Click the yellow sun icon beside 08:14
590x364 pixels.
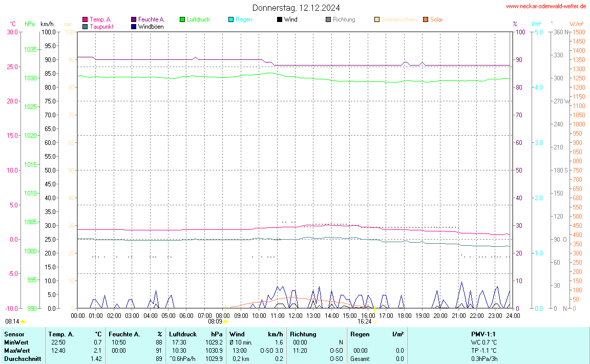point(23,322)
